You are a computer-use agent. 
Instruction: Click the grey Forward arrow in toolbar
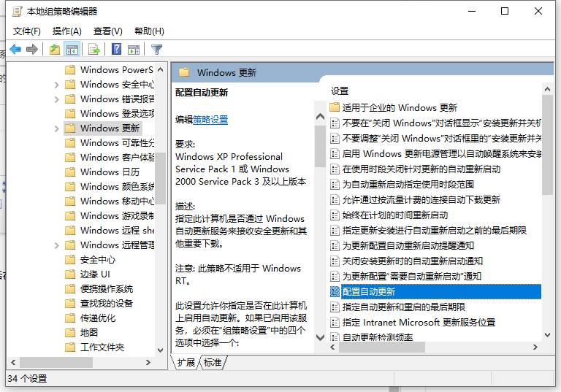tap(32, 50)
